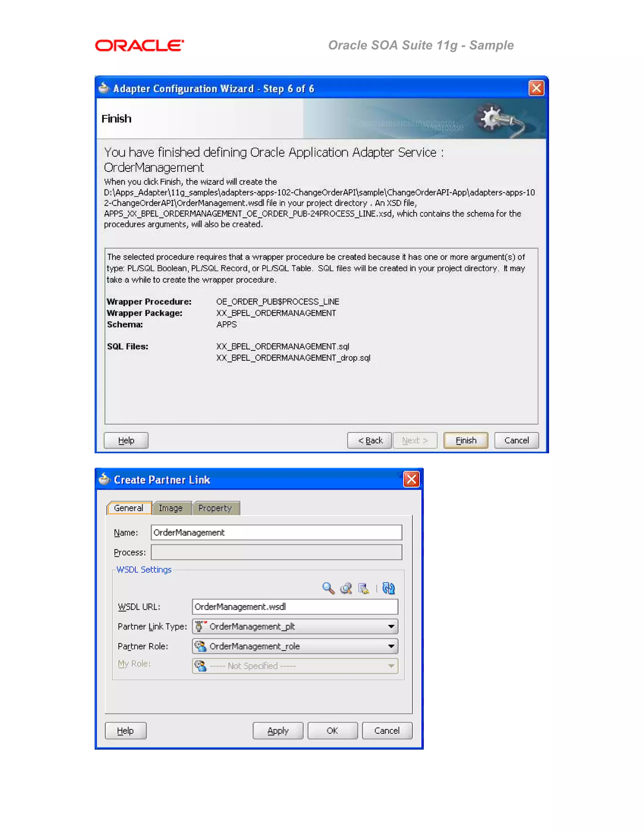Click the Oracle SOA Suite 11g - Sample header
The image size is (644, 833).
tap(421, 45)
